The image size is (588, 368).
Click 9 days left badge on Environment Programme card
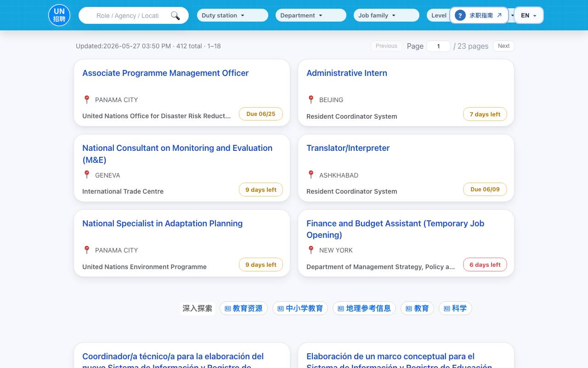261,264
